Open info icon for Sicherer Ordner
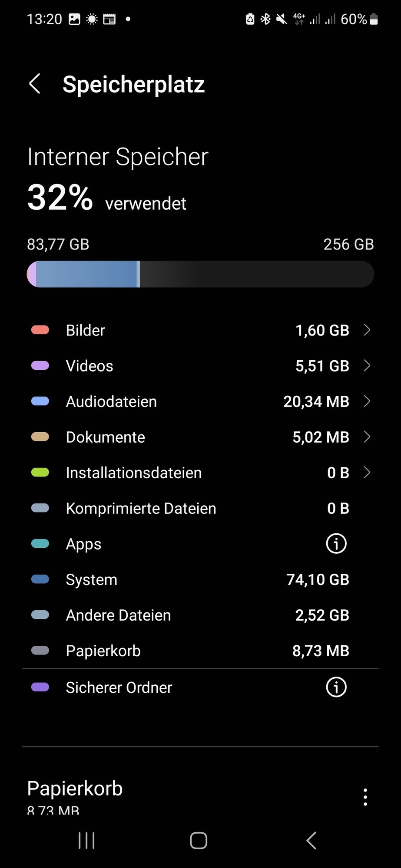Image resolution: width=401 pixels, height=868 pixels. tap(336, 687)
